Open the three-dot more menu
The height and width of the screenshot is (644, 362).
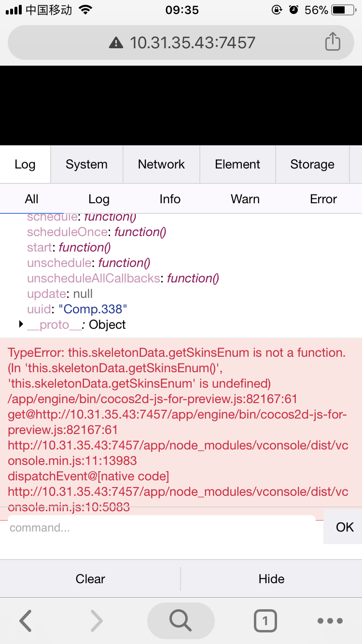[330, 621]
